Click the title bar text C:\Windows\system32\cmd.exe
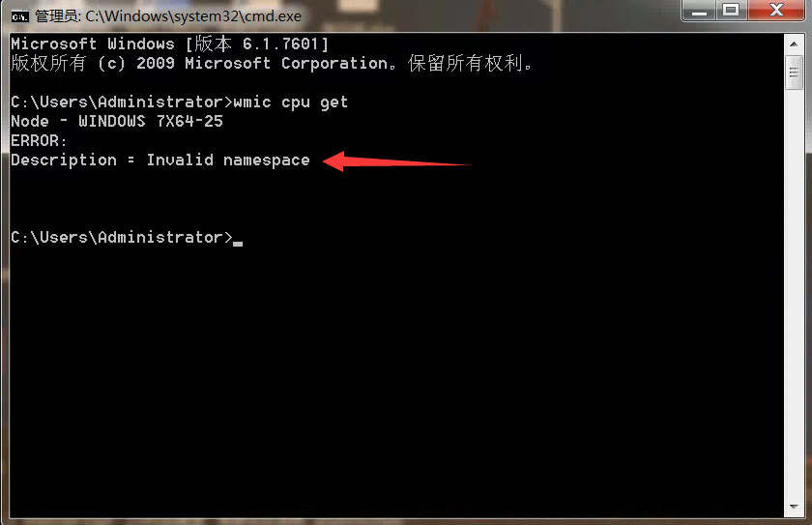The image size is (812, 525). 193,16
